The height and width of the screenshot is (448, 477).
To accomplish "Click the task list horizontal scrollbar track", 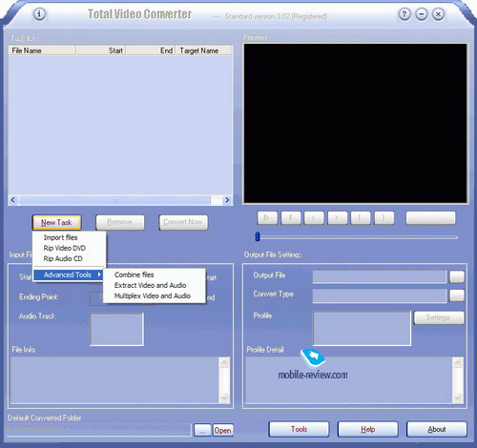I will [120, 200].
